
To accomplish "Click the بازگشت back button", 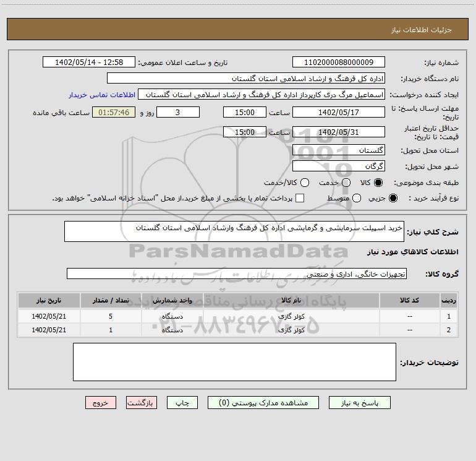I will 142,403.
